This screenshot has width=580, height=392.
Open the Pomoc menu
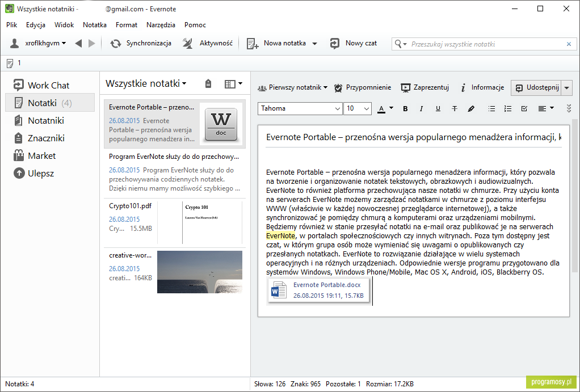point(195,25)
